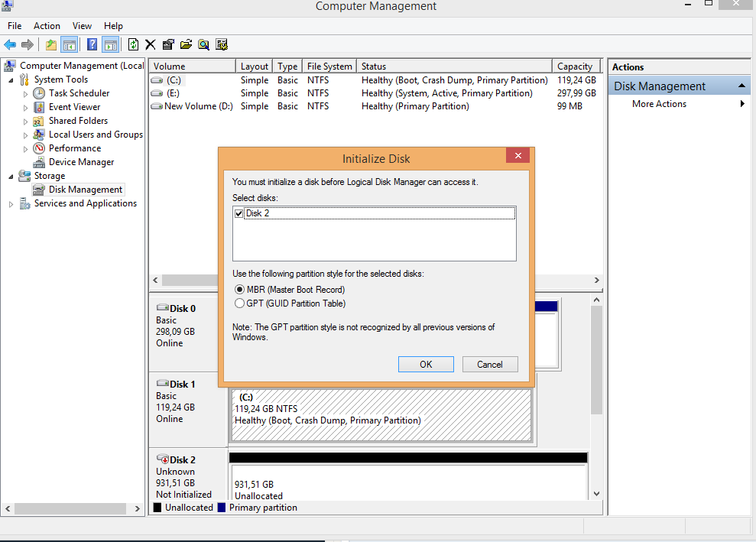The height and width of the screenshot is (542, 756).
Task: Click Cancel in Initialize Disk dialog
Action: pos(490,365)
